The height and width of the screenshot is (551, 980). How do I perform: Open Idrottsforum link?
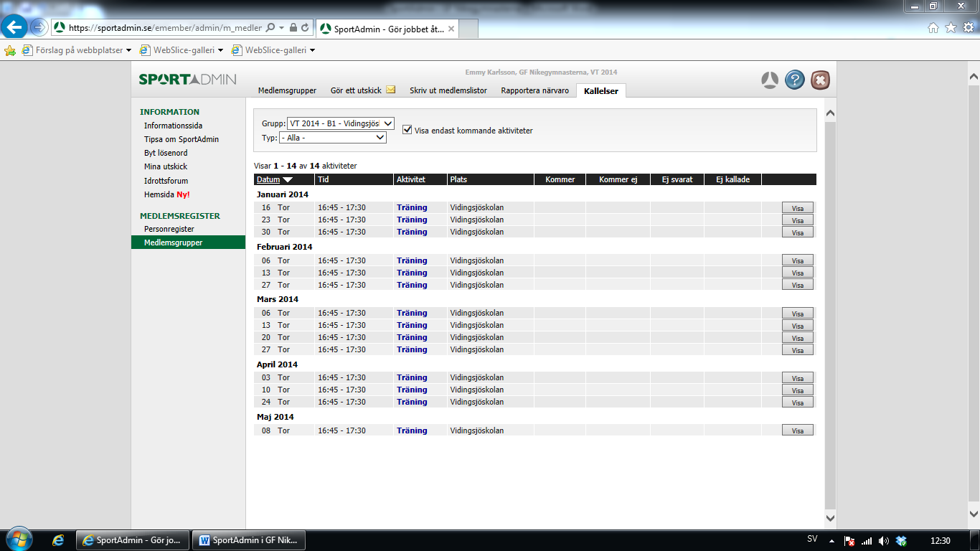tap(166, 181)
